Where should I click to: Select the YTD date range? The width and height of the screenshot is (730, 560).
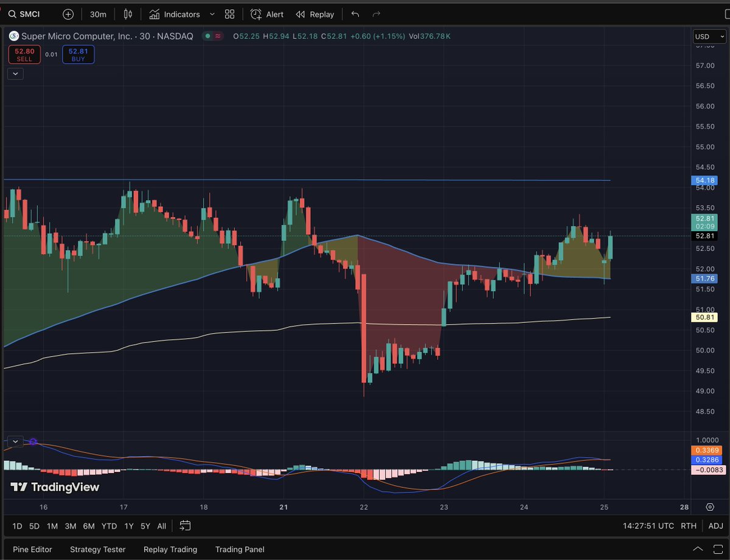pyautogui.click(x=109, y=525)
